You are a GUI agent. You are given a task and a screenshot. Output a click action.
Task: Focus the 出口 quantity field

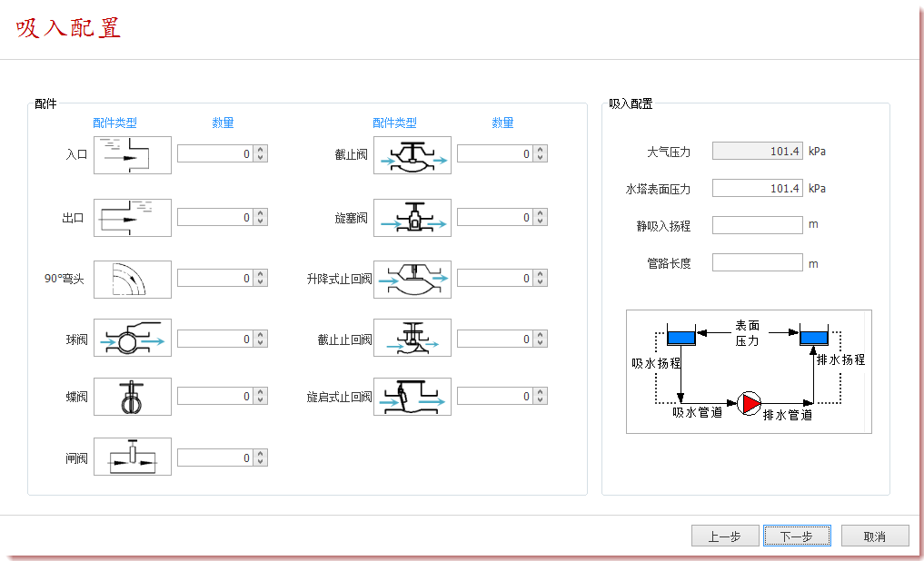coord(215,217)
